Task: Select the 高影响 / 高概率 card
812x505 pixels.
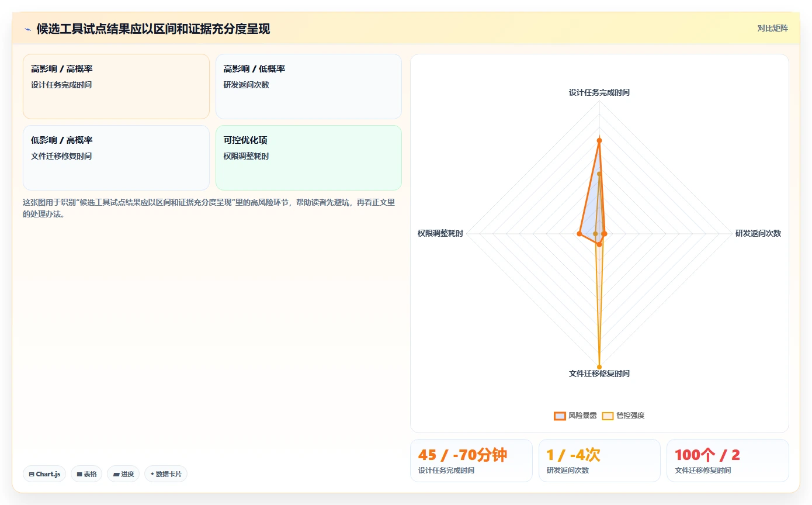Action: pos(116,87)
